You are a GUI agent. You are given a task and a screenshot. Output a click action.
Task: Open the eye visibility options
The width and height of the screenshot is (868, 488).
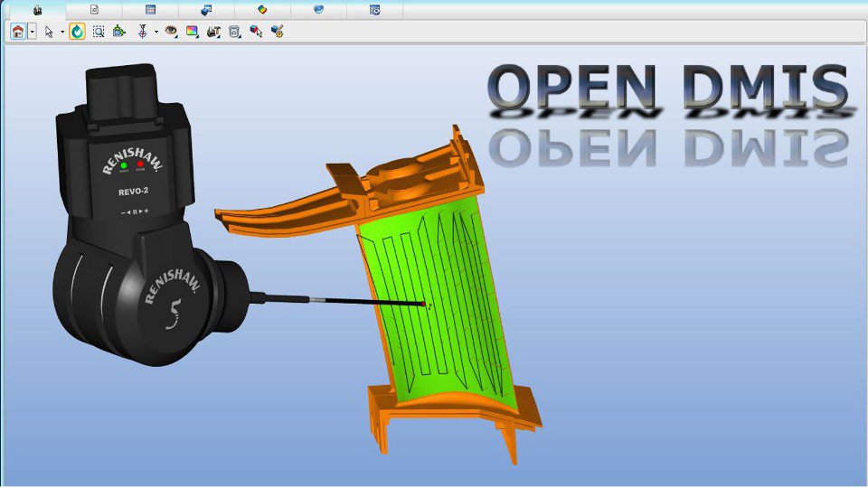171,32
